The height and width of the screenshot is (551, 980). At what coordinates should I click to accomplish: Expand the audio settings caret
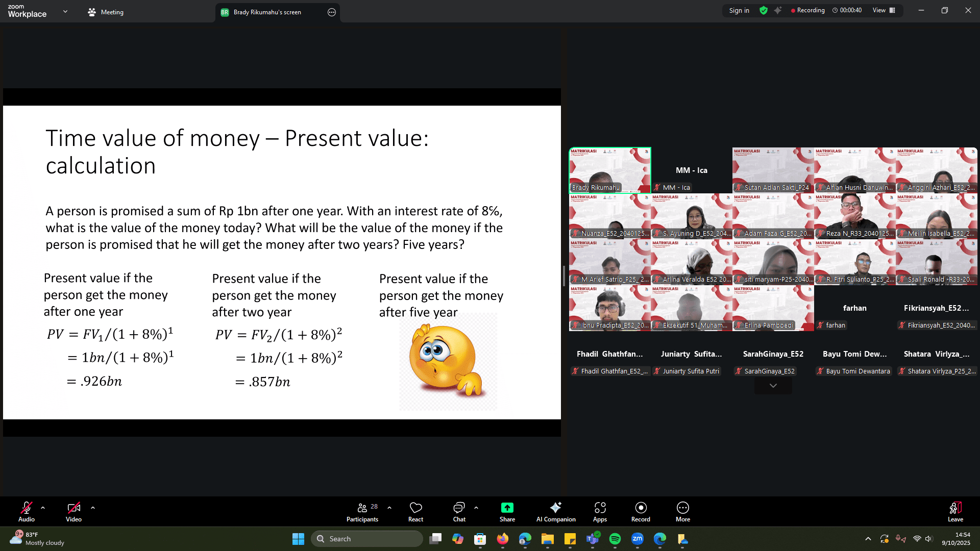tap(43, 508)
